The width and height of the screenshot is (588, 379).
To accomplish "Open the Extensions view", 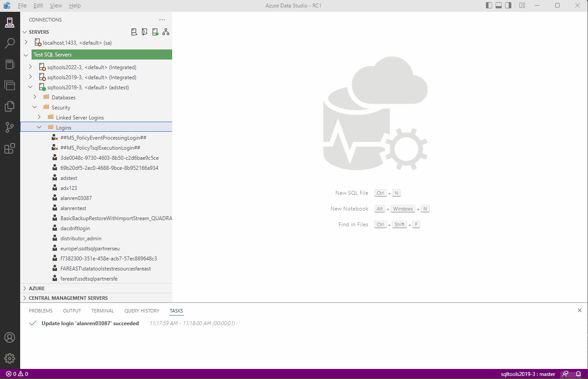I will pyautogui.click(x=10, y=148).
